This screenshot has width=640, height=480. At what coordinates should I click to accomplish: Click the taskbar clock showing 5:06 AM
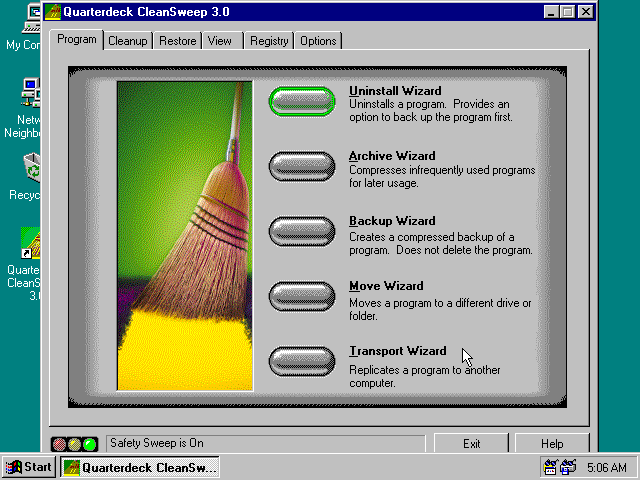[x=607, y=467]
